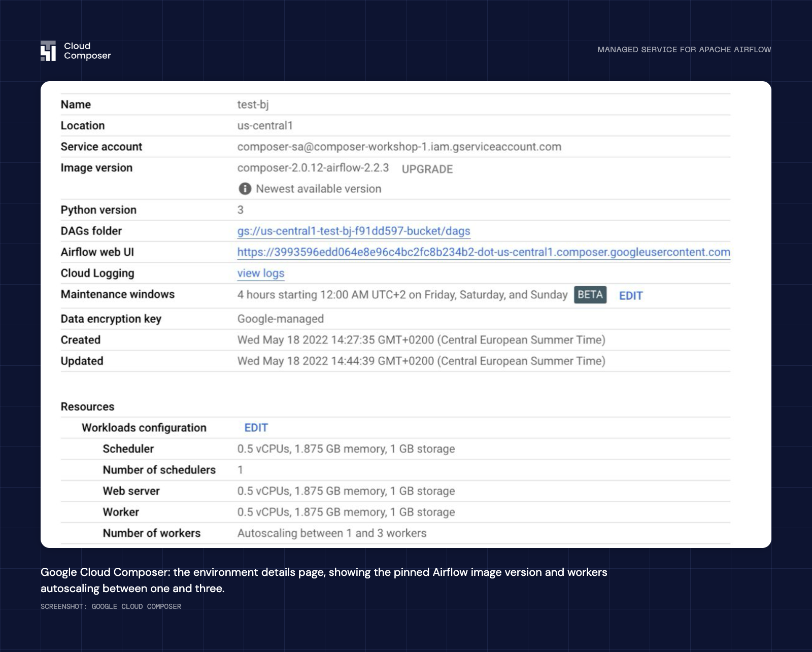Click the Created field label
Viewport: 812px width, 652px height.
(81, 340)
